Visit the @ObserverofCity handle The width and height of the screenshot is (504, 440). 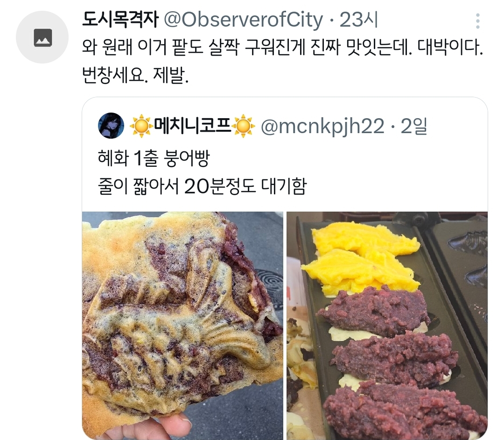243,20
